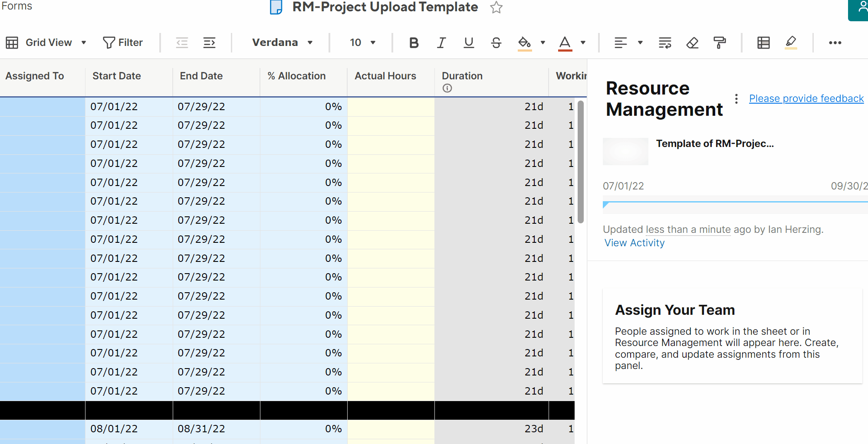The height and width of the screenshot is (444, 868).
Task: Click the outdent icon
Action: pyautogui.click(x=182, y=42)
